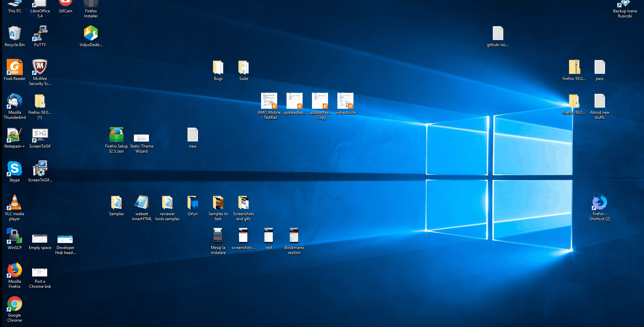Select the ScreenToGif shortcut icon
644x327 pixels.
click(x=40, y=138)
